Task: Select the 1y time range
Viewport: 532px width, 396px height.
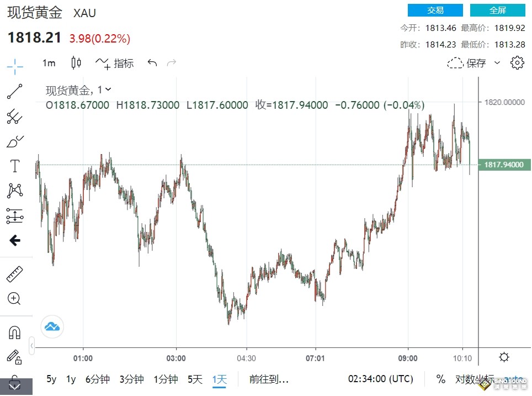Action: pyautogui.click(x=71, y=379)
